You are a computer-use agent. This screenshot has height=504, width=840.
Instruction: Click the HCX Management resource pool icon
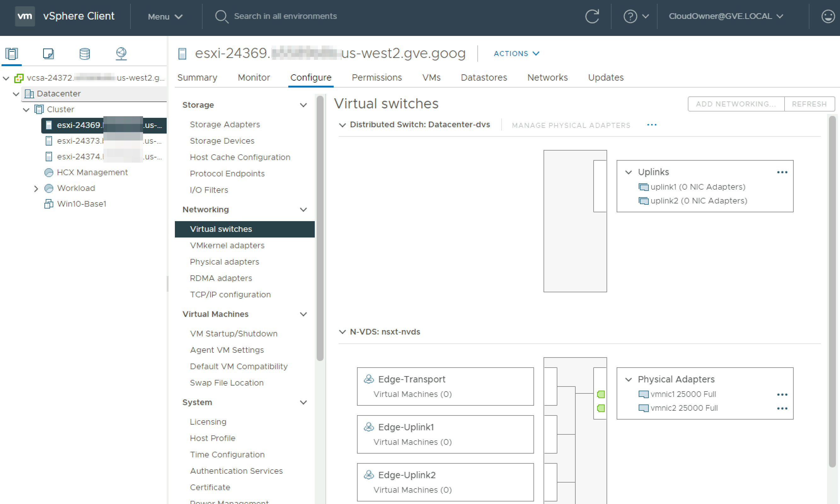tap(49, 173)
